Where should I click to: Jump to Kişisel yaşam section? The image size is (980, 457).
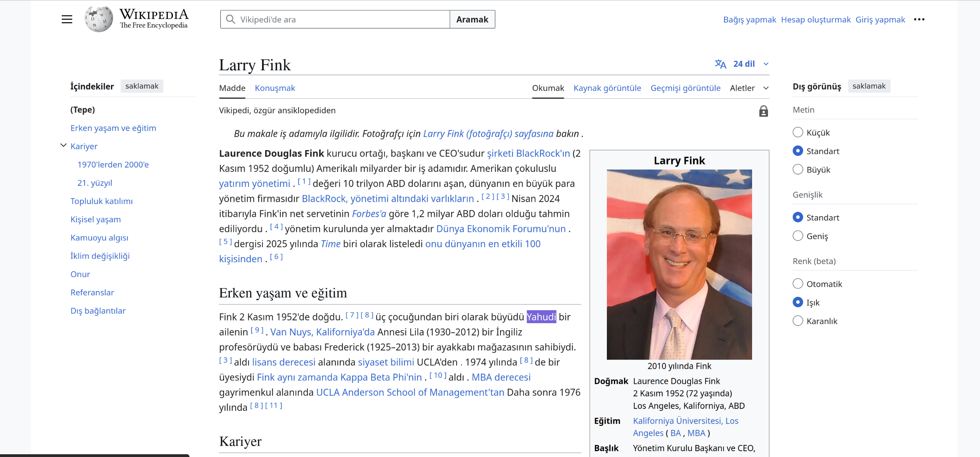(96, 219)
